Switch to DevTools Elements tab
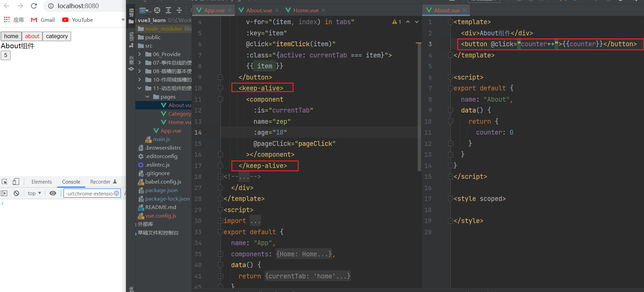Viewport: 644px width, 292px height. 42,182
